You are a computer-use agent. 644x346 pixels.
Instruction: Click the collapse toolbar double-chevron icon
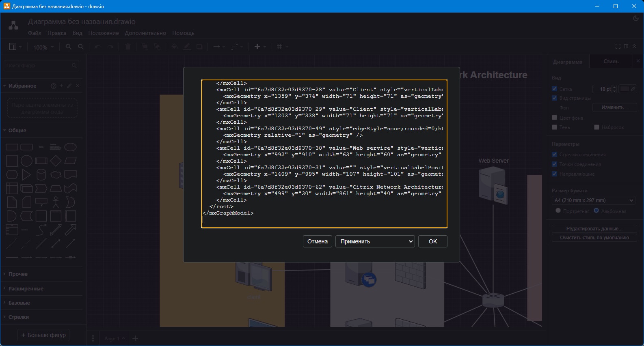634,47
